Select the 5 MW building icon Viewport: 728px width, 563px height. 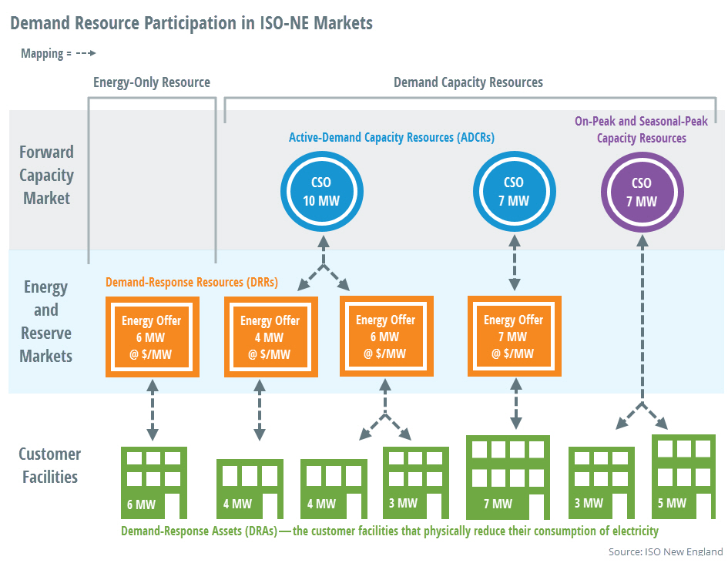point(683,478)
